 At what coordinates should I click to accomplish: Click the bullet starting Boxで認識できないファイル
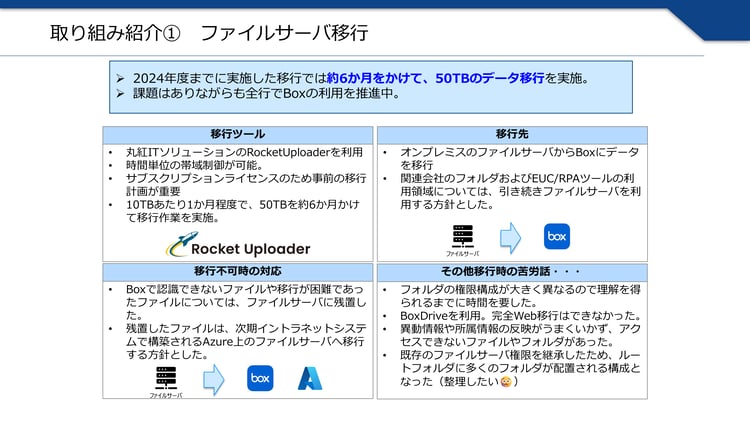(246, 302)
